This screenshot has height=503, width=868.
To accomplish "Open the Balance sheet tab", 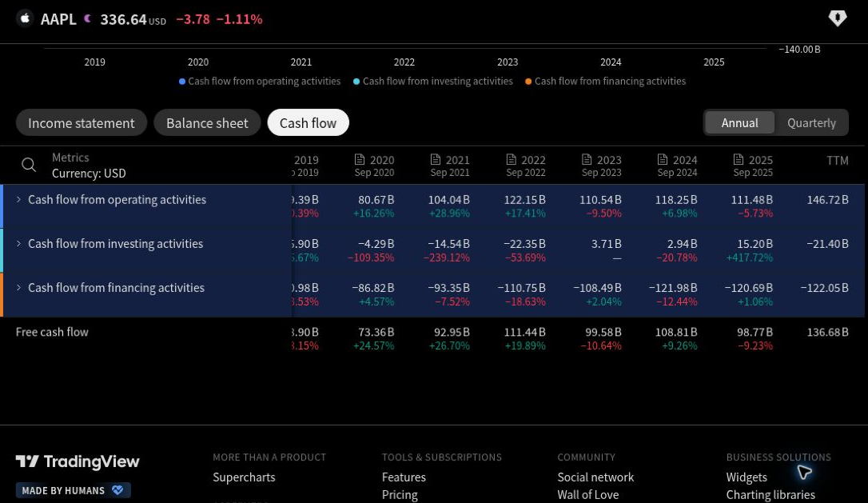I will (x=207, y=123).
